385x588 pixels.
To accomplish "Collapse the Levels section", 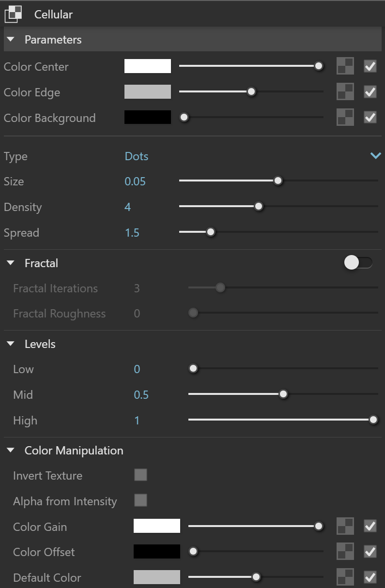I will coord(11,344).
